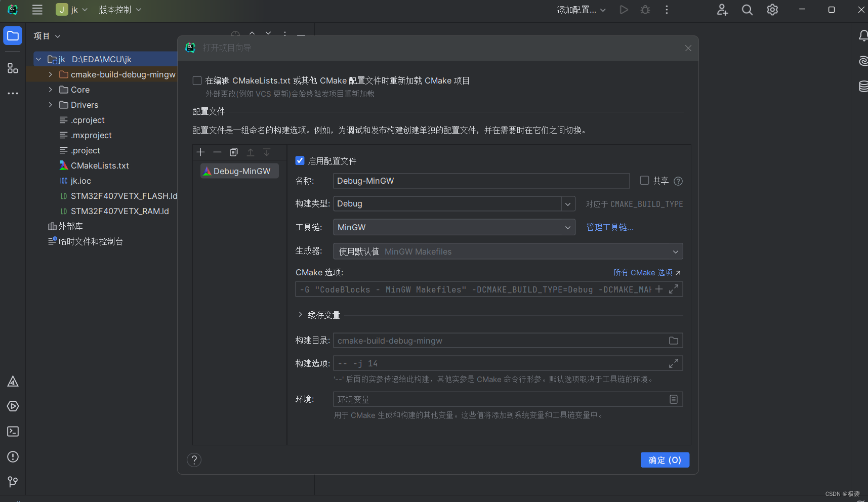Add a CMake option with plus

[659, 289]
